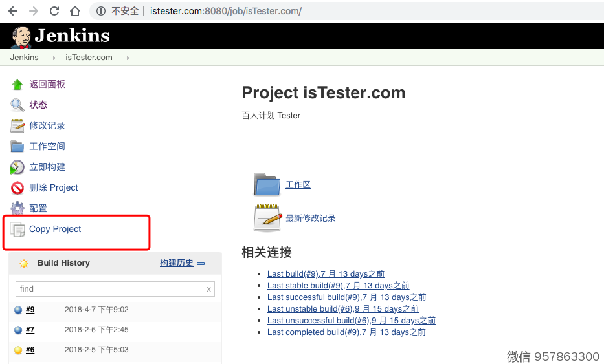Click the Copy Project documents icon
Image resolution: width=604 pixels, height=364 pixels.
(17, 230)
